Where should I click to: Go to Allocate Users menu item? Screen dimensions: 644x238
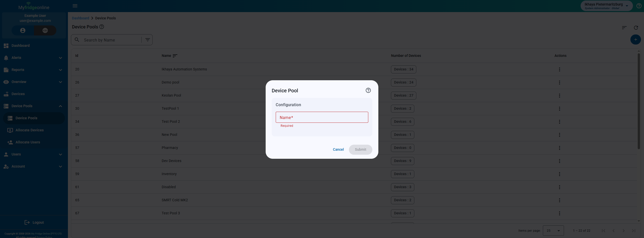28,142
